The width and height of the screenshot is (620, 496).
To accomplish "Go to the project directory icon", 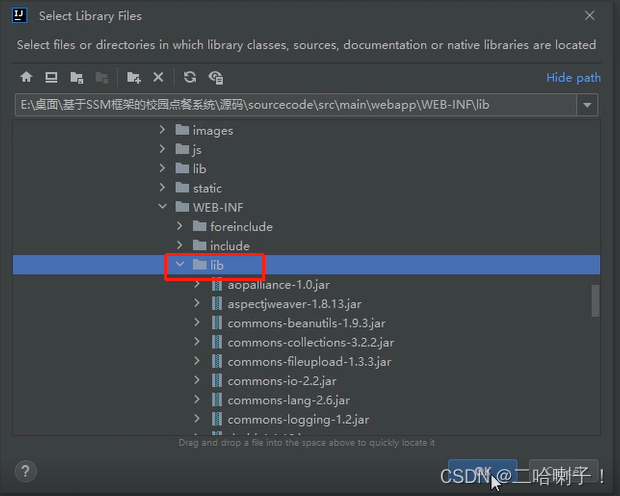I will [x=76, y=78].
